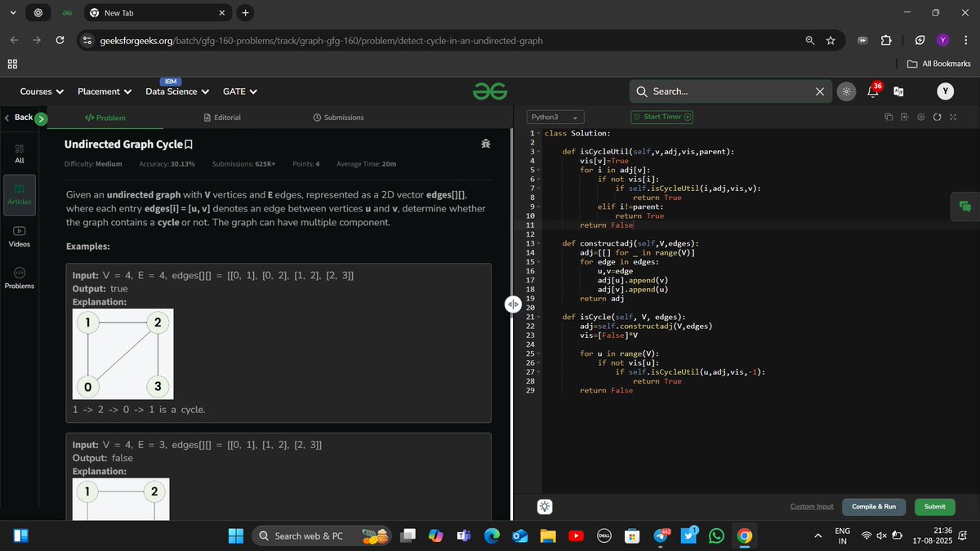Open the Submissions tab
980x551 pixels.
tap(338, 118)
